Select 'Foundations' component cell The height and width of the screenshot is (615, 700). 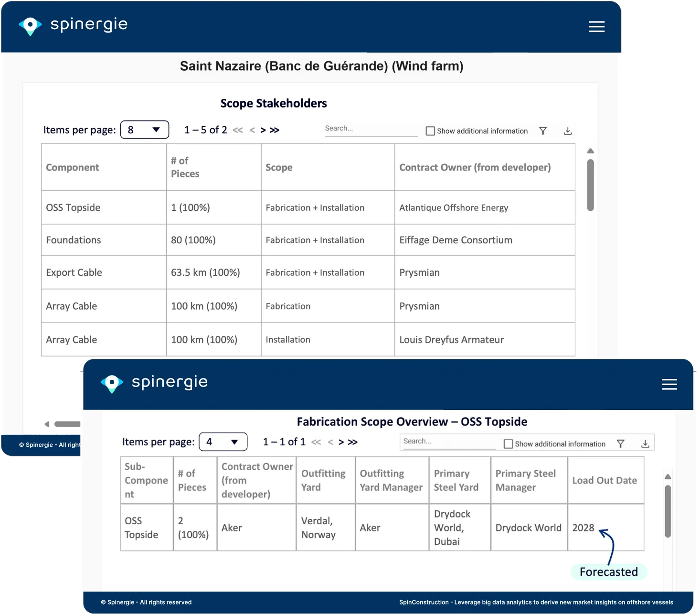point(104,240)
